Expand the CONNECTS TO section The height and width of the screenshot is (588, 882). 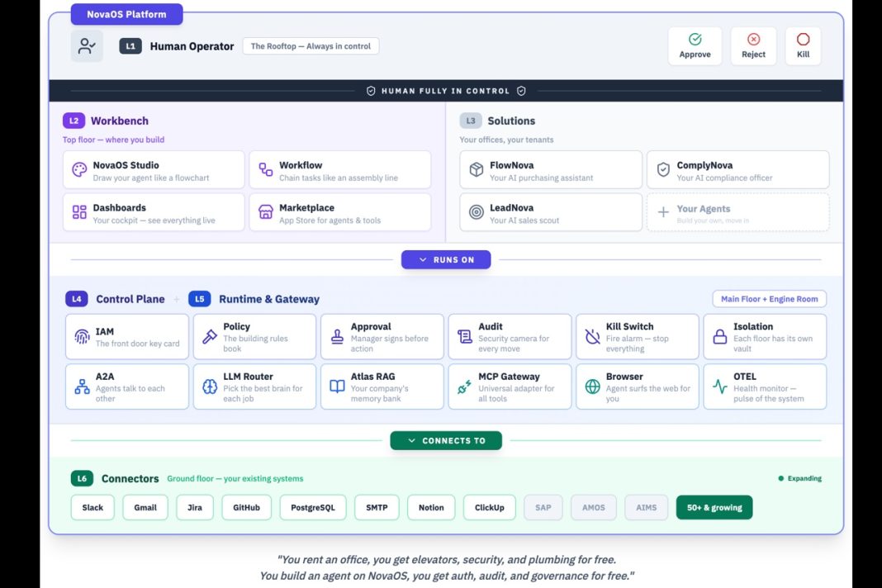click(446, 440)
